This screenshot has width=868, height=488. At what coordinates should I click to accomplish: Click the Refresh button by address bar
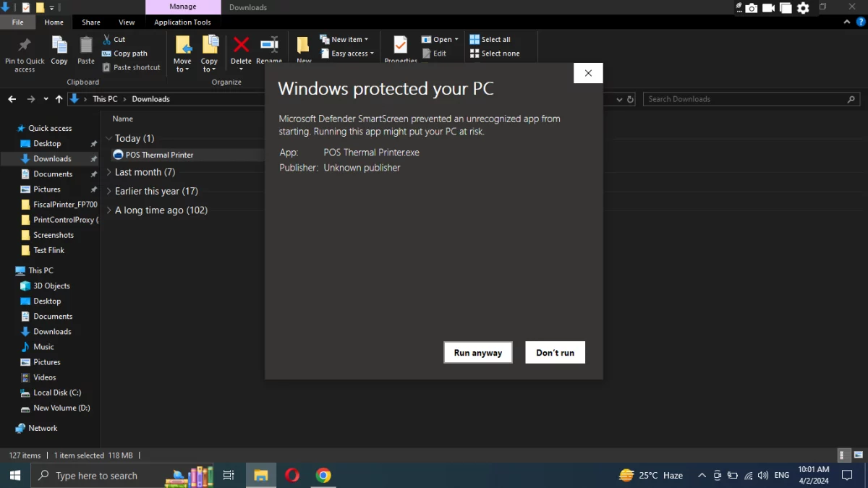click(x=631, y=99)
